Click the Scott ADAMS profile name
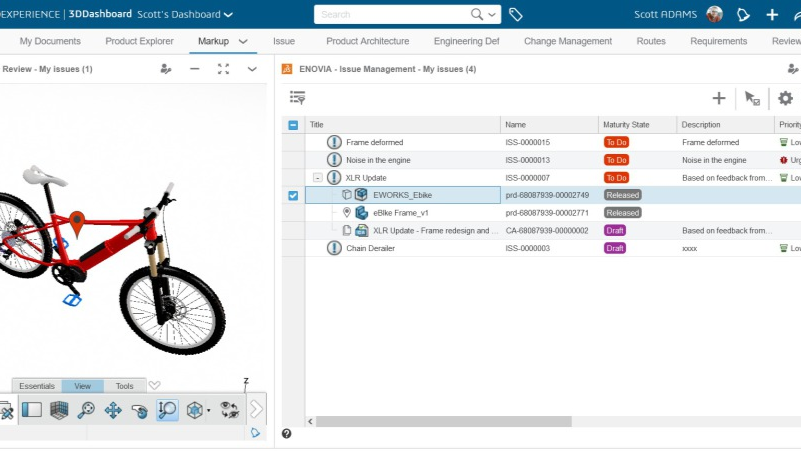The height and width of the screenshot is (451, 801). [667, 15]
